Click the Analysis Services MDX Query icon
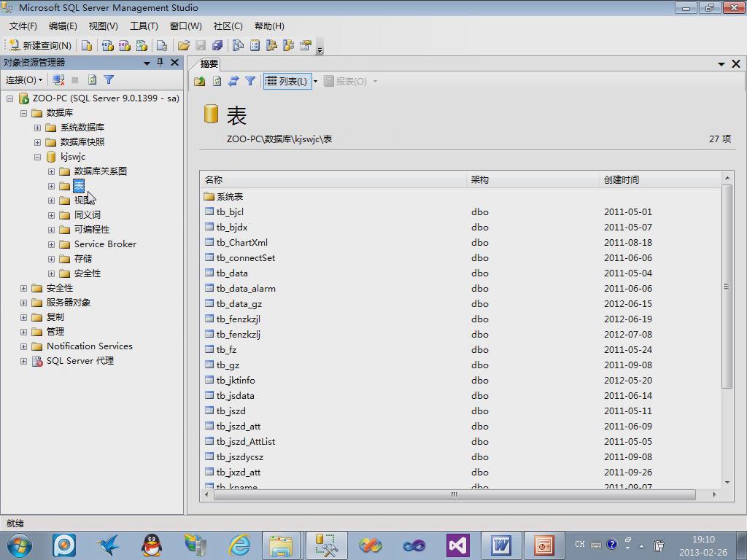Screen dimensions: 747x560 coord(108,45)
